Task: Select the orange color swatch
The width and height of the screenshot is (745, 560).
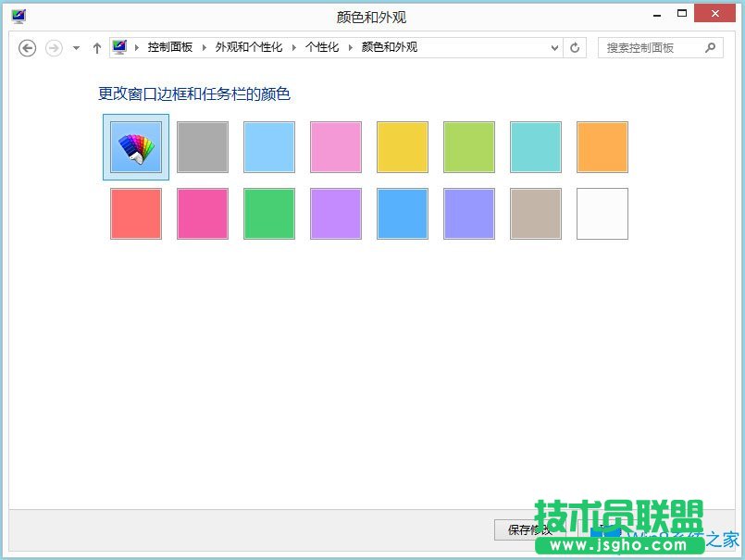Action: tap(602, 146)
